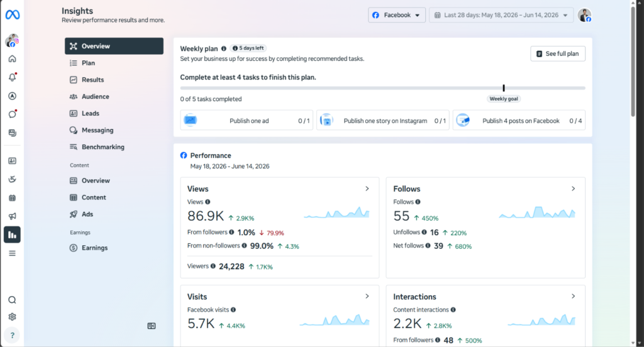Open the Meta logo home icon
This screenshot has width=644, height=347.
[x=13, y=15]
